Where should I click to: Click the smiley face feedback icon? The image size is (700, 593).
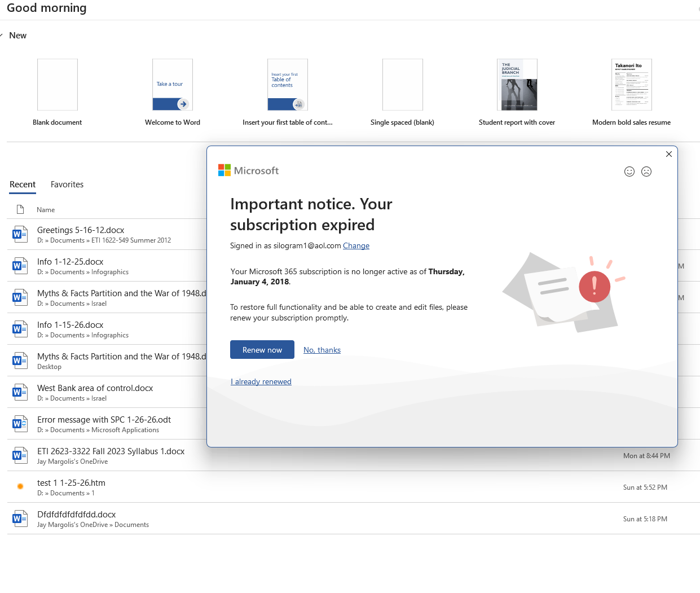pyautogui.click(x=629, y=172)
